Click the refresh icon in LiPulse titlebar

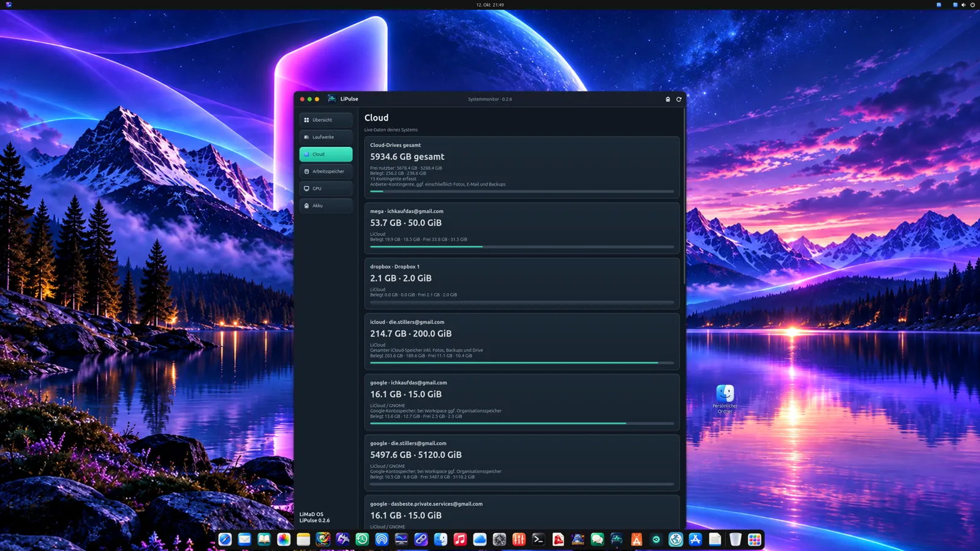[679, 99]
